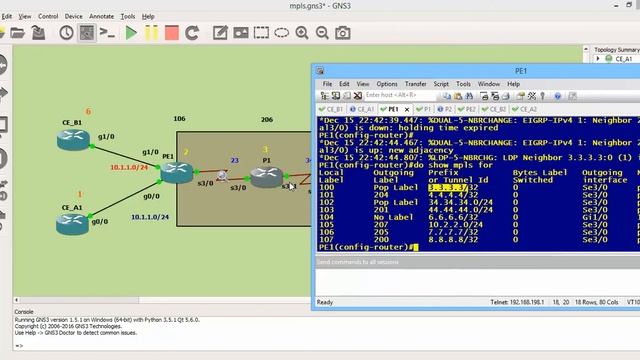Click quick connect icon in terminal toolbar
This screenshot has height=360, width=640.
click(336, 96)
